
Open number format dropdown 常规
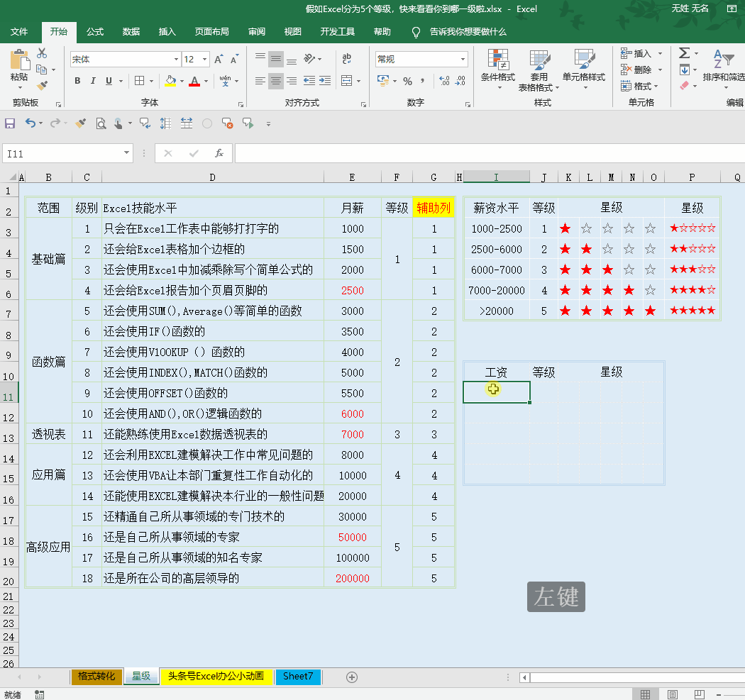[x=463, y=60]
